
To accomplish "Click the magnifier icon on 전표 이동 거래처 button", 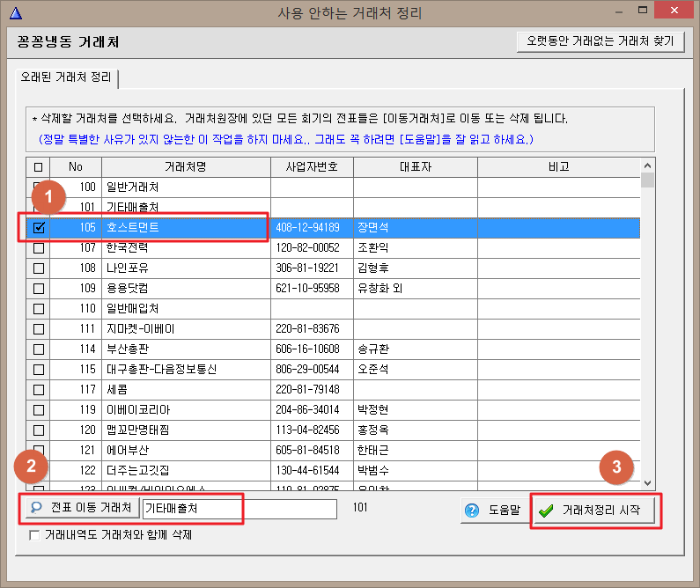I will coord(36,508).
